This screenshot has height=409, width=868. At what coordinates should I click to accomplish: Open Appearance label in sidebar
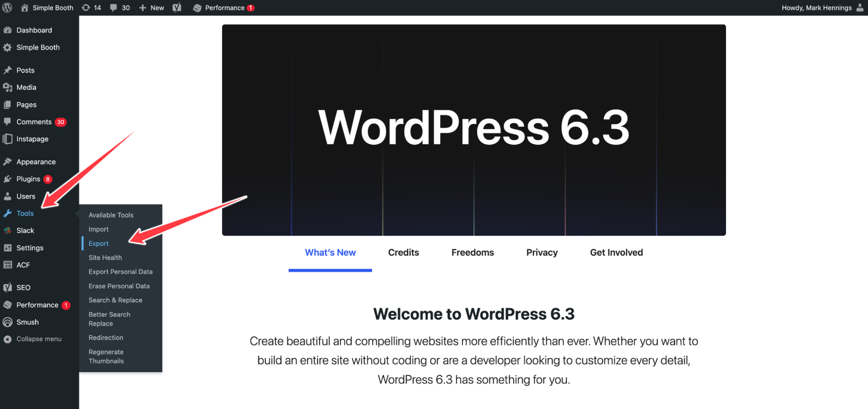coord(36,162)
